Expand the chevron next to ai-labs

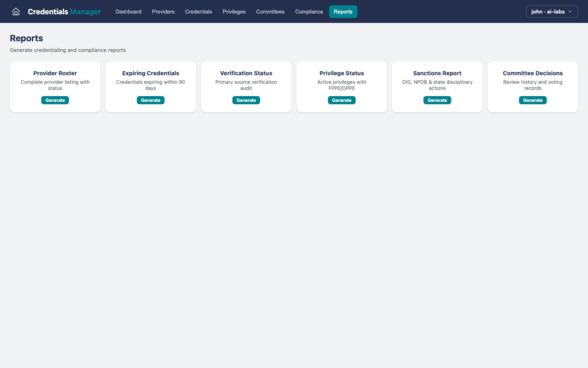[x=570, y=11]
